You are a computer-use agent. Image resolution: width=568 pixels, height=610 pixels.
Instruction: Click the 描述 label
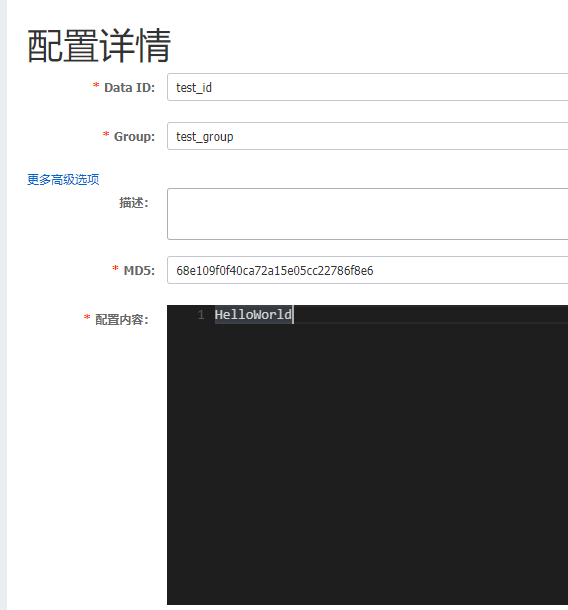[x=134, y=203]
